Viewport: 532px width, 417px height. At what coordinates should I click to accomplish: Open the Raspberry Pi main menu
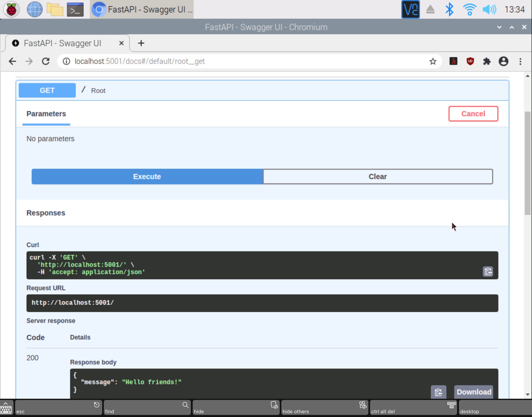click(11, 9)
